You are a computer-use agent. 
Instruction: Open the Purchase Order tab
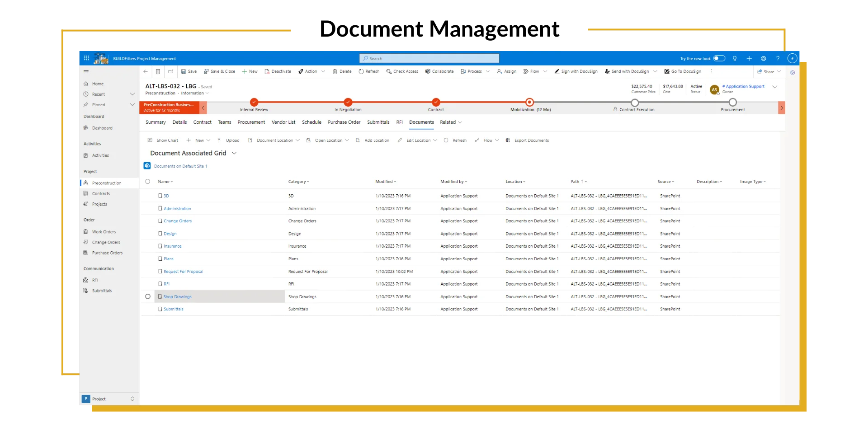(344, 122)
